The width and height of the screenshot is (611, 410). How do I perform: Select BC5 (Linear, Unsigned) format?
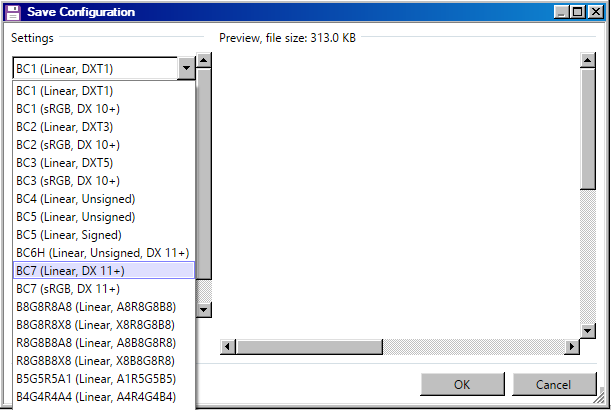(x=104, y=217)
